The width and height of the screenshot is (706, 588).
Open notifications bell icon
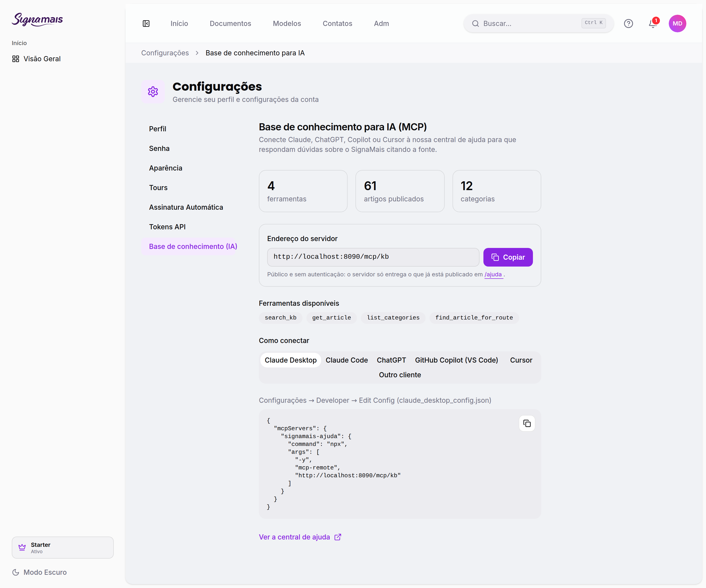click(653, 24)
